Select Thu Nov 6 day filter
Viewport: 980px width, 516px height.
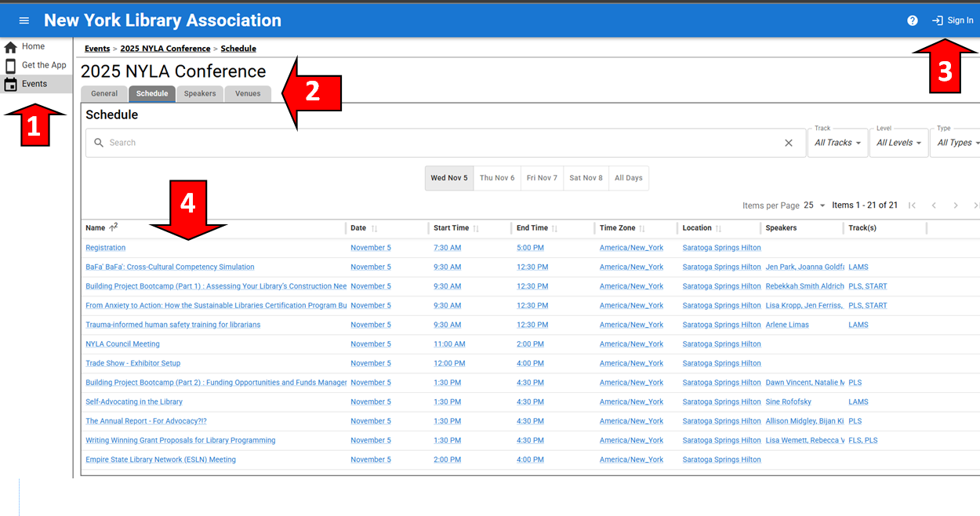(497, 178)
